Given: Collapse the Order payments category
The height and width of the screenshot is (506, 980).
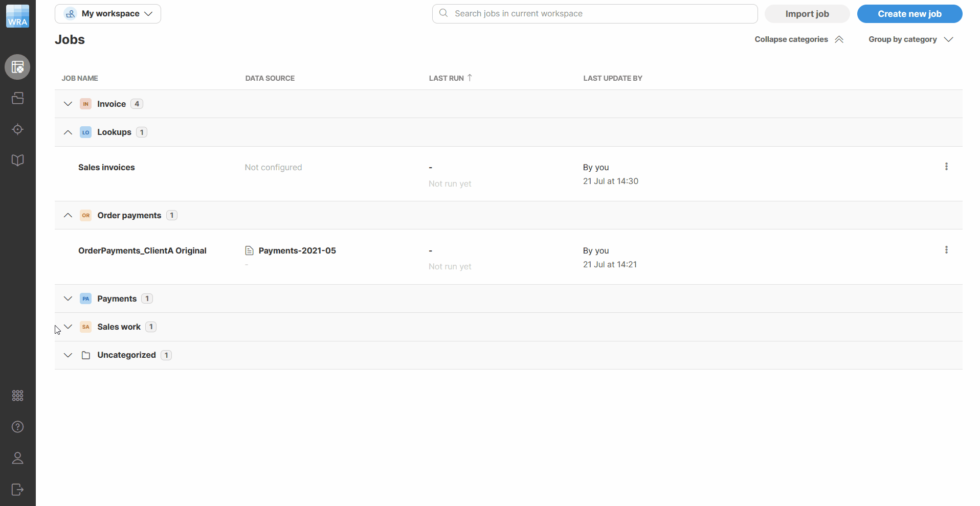Looking at the screenshot, I should 68,215.
